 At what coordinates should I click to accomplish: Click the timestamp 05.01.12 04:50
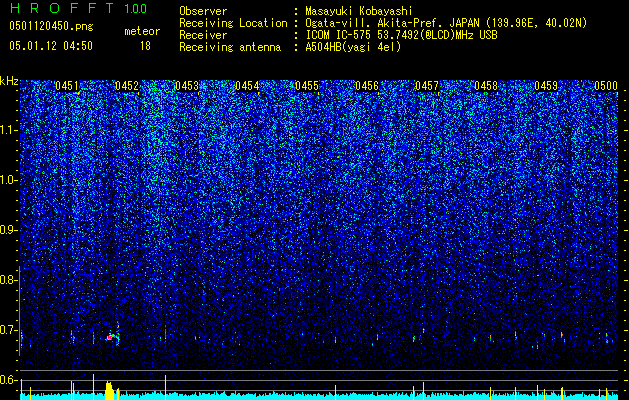coord(51,46)
